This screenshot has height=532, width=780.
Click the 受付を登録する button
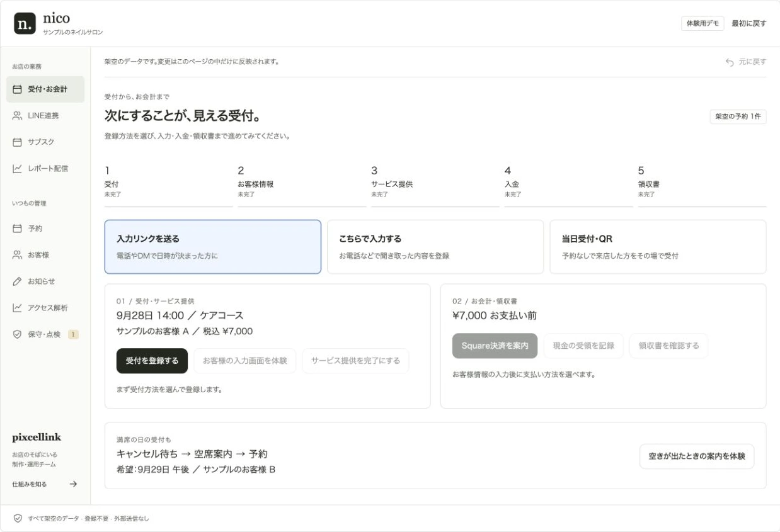152,361
